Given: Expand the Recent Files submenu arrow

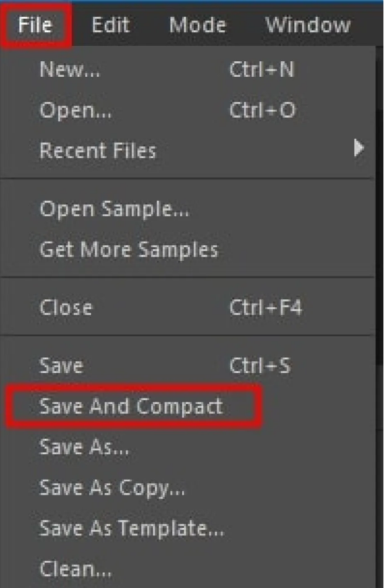Looking at the screenshot, I should click(x=358, y=149).
